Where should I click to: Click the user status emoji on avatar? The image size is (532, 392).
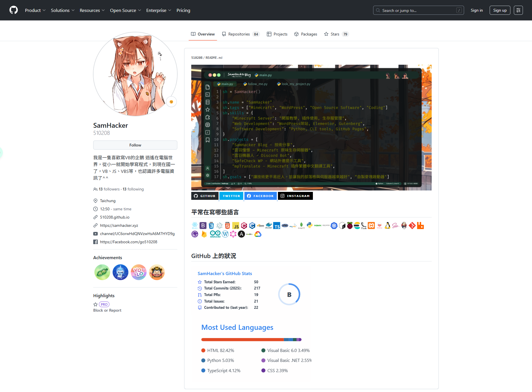pos(171,102)
